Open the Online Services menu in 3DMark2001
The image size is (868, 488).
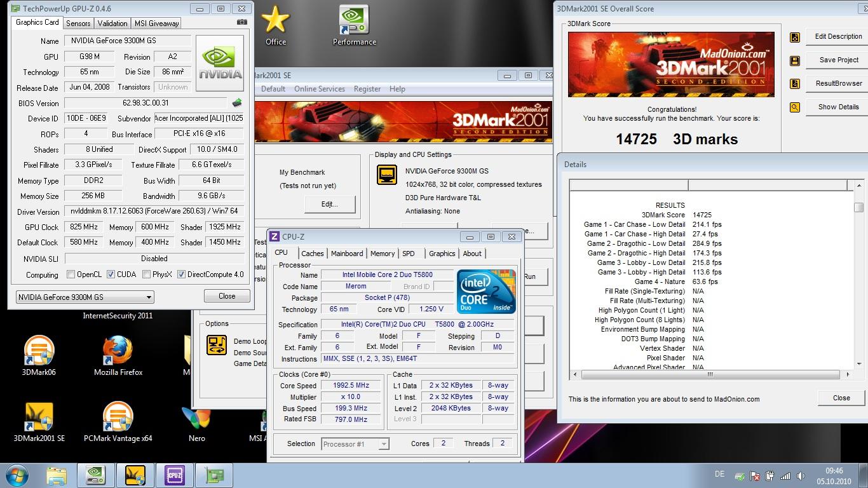pyautogui.click(x=320, y=89)
